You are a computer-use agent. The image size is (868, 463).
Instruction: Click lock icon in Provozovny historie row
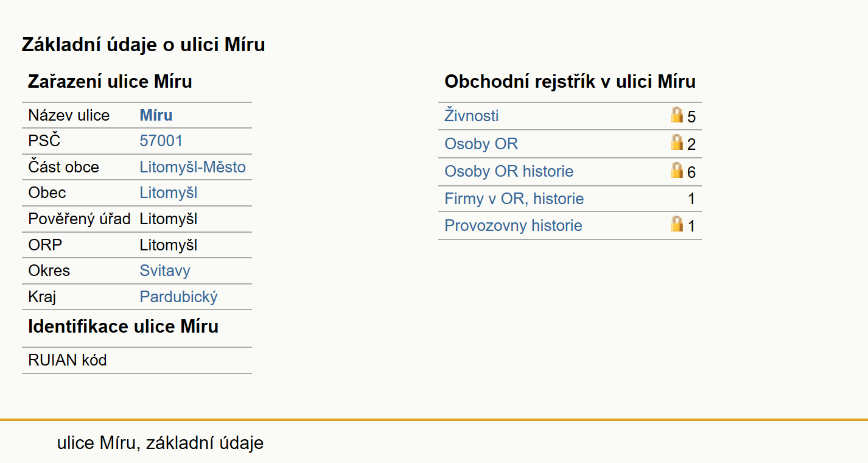click(x=676, y=224)
